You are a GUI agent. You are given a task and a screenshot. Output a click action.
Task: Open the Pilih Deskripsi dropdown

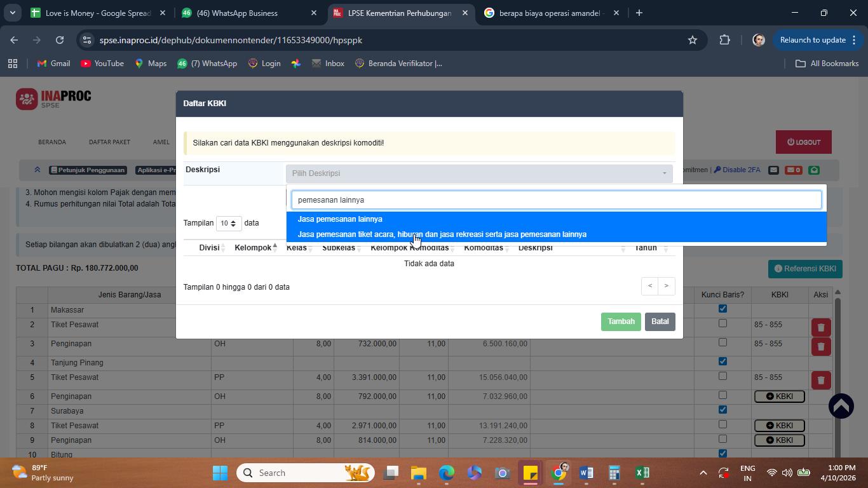click(x=479, y=173)
